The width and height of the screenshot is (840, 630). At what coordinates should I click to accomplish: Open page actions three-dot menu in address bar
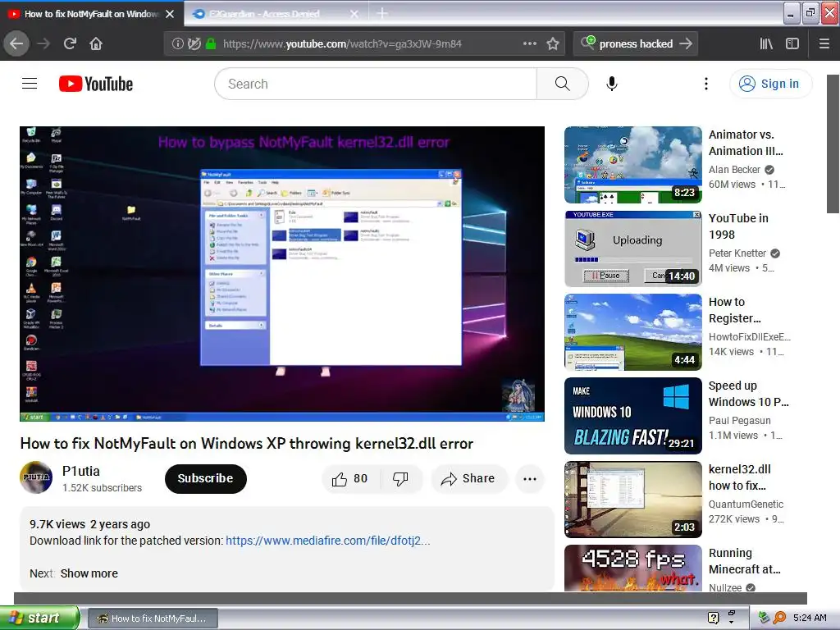click(529, 44)
